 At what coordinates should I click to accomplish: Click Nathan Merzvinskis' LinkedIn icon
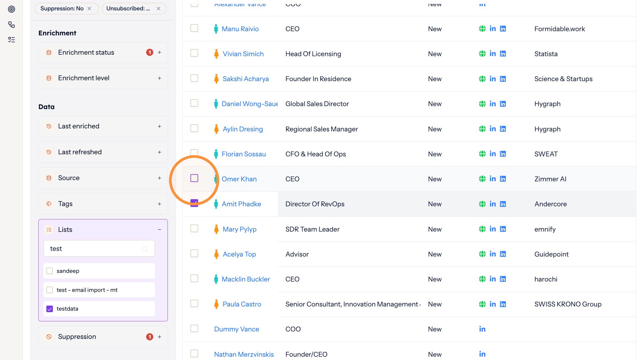tap(482, 354)
